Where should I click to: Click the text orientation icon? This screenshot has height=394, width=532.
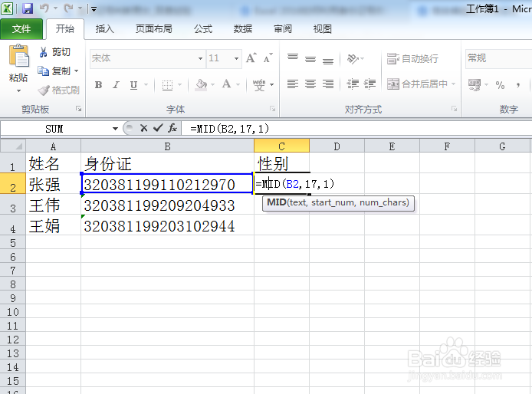tap(353, 59)
